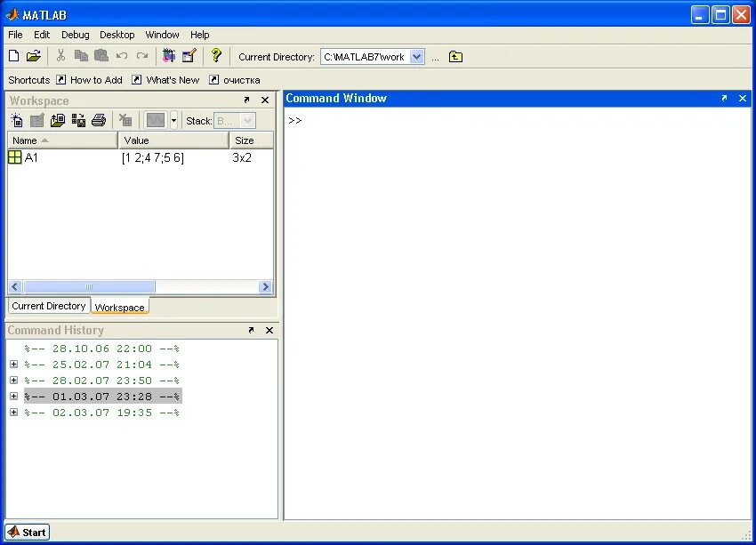Open the Window menu
The image size is (756, 545).
tap(163, 35)
